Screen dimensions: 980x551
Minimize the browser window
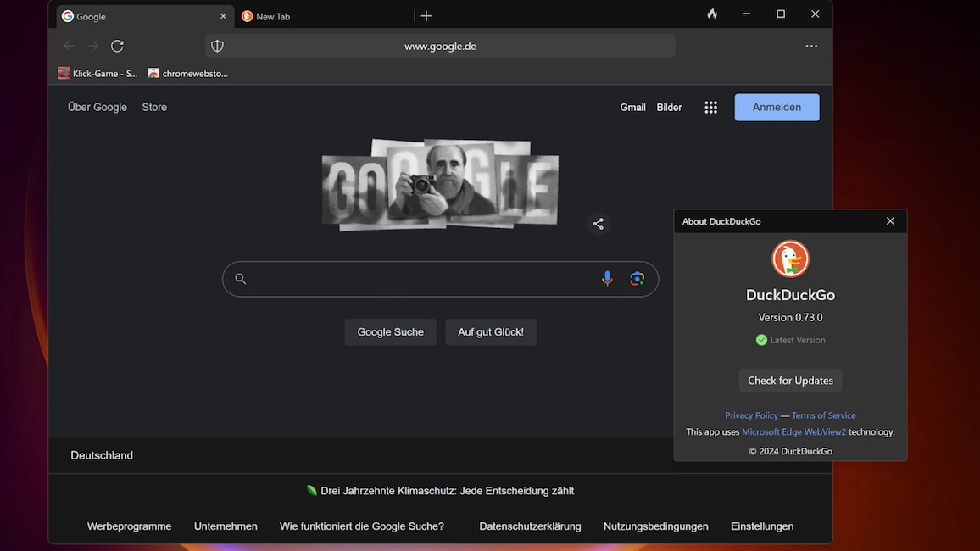click(746, 14)
